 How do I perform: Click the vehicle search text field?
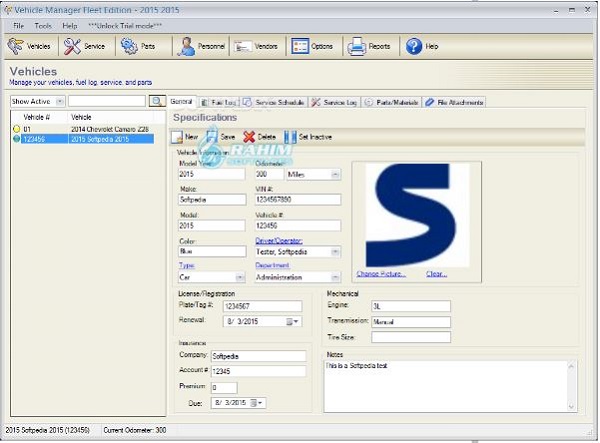click(107, 101)
